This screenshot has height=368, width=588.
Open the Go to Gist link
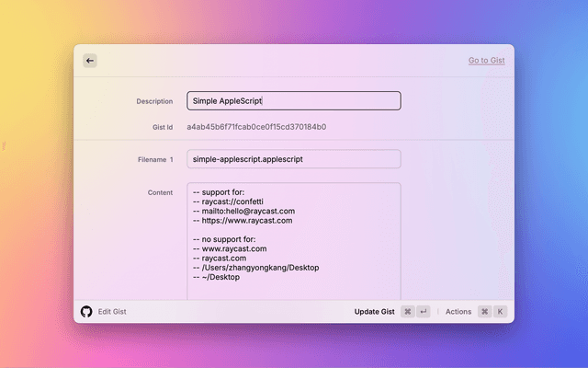tap(486, 61)
